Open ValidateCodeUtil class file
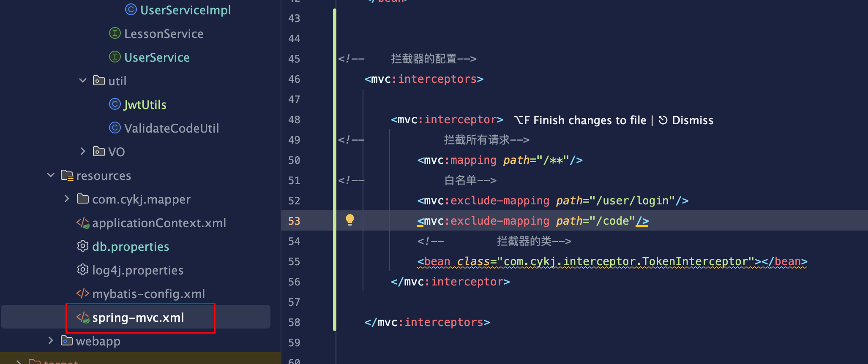 [172, 128]
